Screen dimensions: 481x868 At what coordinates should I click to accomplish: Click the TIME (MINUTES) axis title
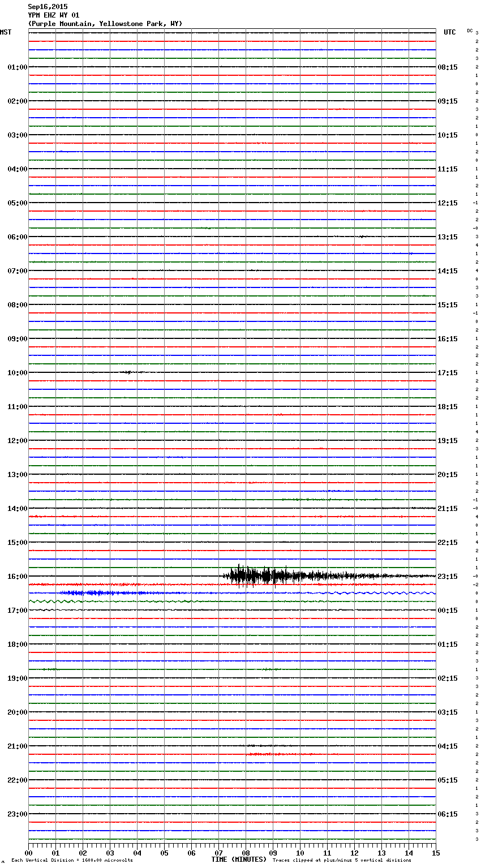click(x=239, y=860)
